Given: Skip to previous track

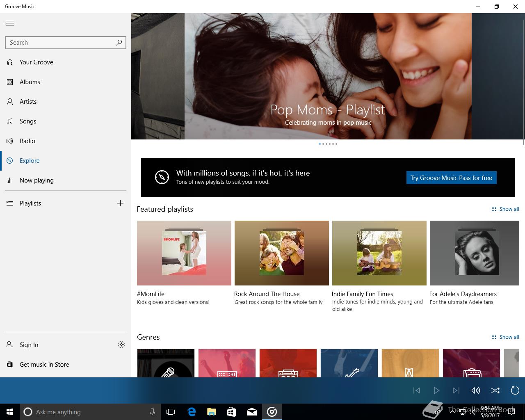Looking at the screenshot, I should [x=417, y=390].
